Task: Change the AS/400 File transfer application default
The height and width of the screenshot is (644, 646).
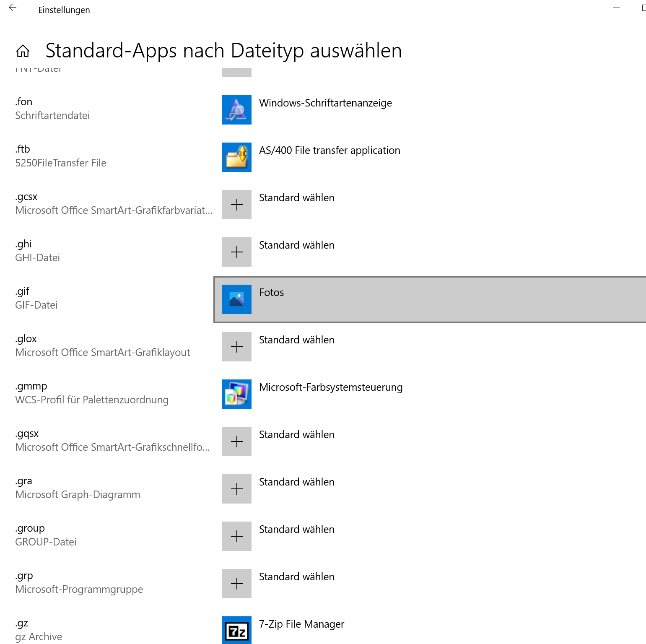Action: (329, 151)
